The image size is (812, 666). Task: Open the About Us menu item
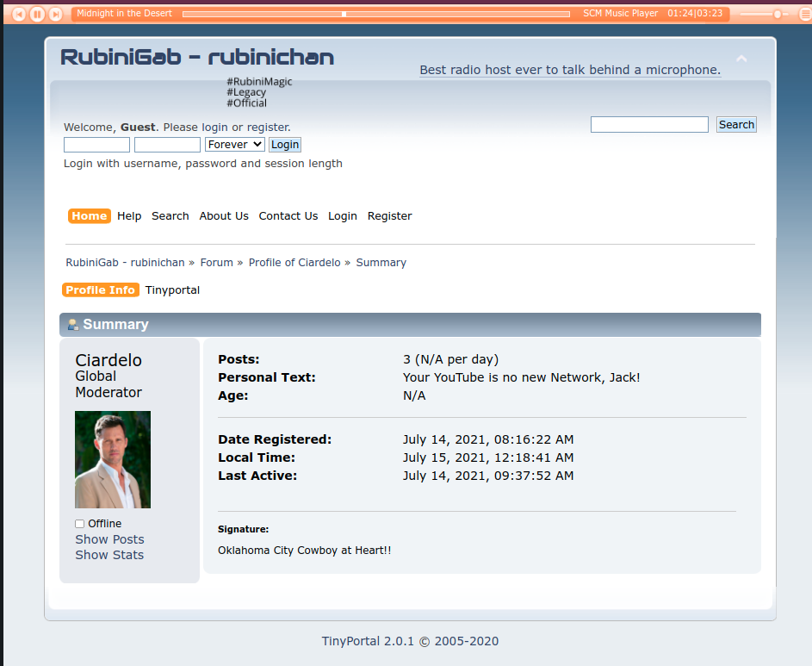coord(224,216)
